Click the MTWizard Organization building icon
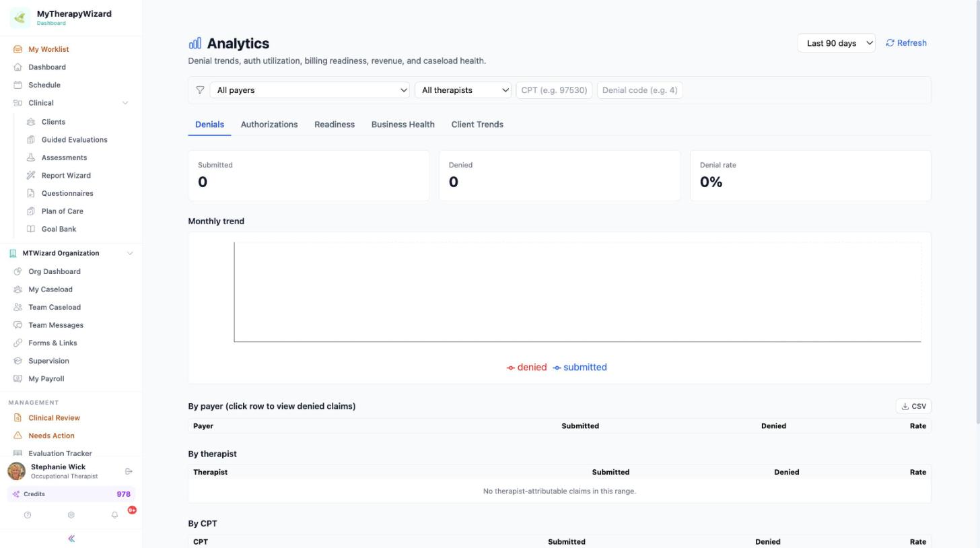The image size is (980, 548). click(x=13, y=253)
